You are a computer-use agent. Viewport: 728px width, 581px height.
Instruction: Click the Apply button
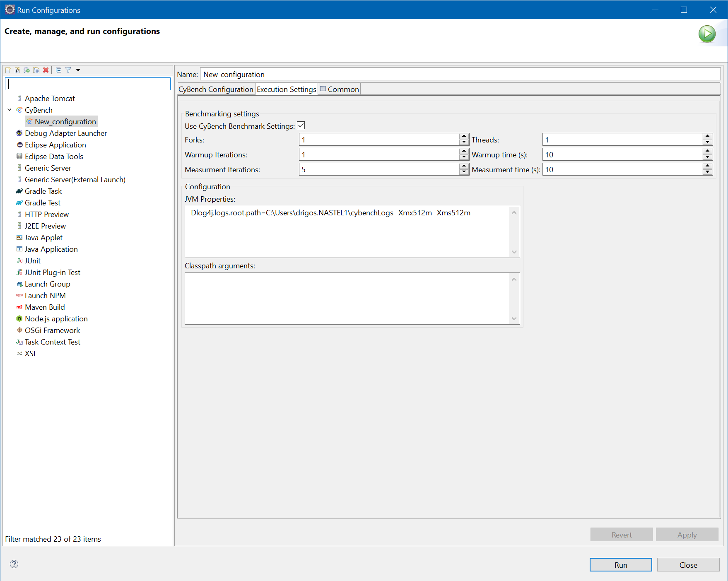pyautogui.click(x=687, y=535)
